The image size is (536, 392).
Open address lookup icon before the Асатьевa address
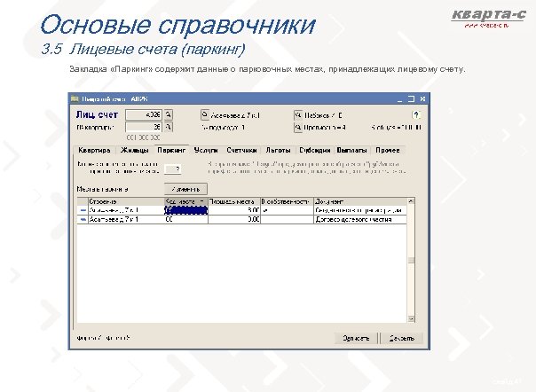click(x=204, y=115)
